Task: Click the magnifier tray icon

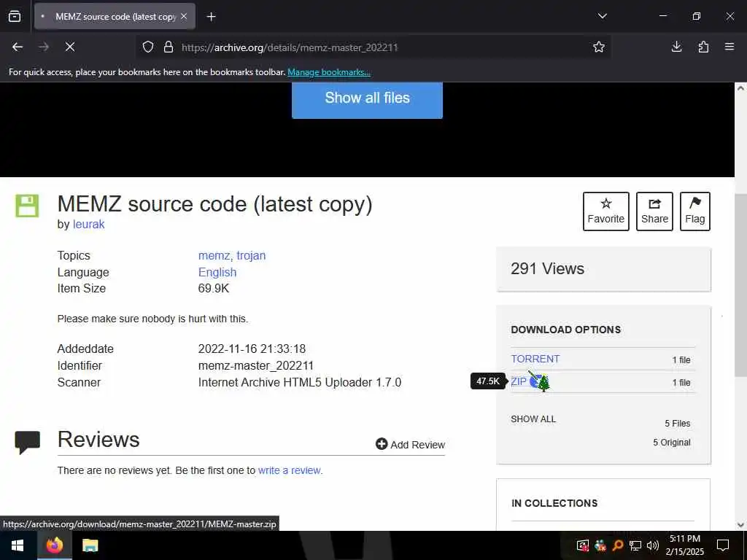Action: pyautogui.click(x=618, y=545)
